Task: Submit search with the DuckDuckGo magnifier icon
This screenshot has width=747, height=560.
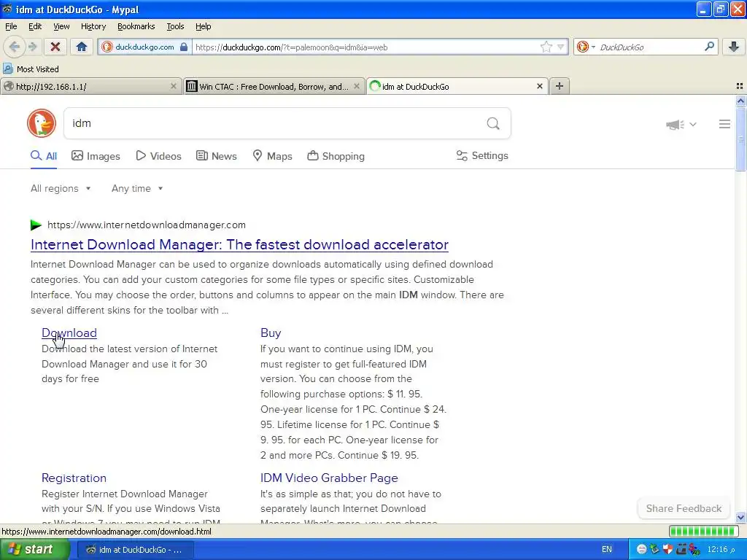Action: coord(493,124)
